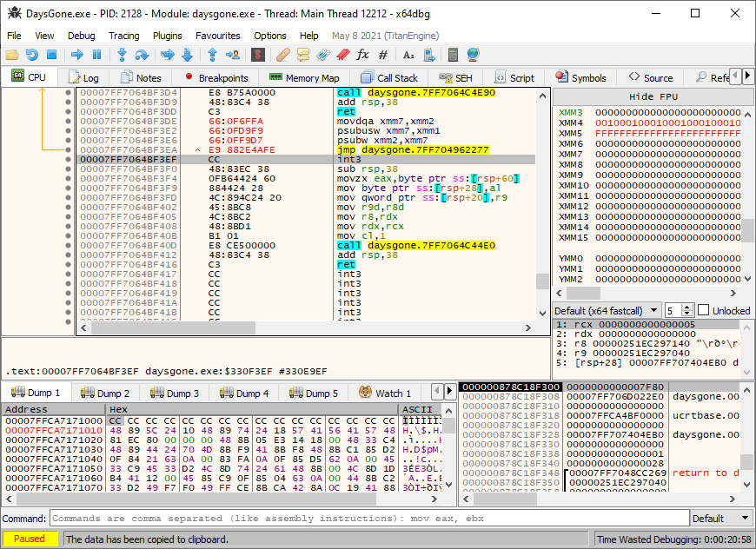Step Into the next instruction

tap(122, 54)
